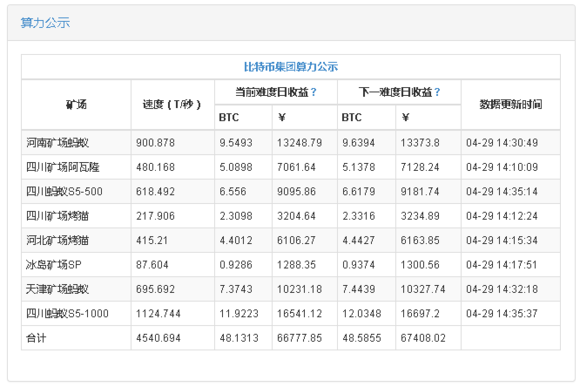Click the timestamp 04-29 14:30:49

pyautogui.click(x=502, y=142)
